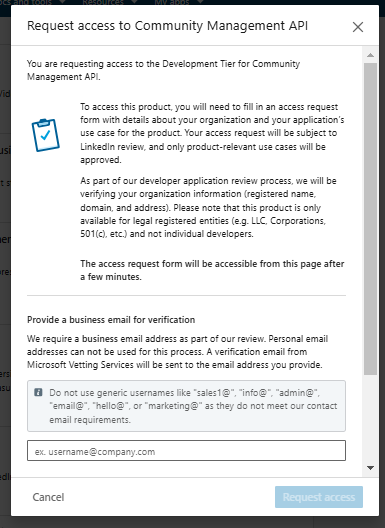
Task: Click the Development Tier intro sentence
Action: coord(163,70)
